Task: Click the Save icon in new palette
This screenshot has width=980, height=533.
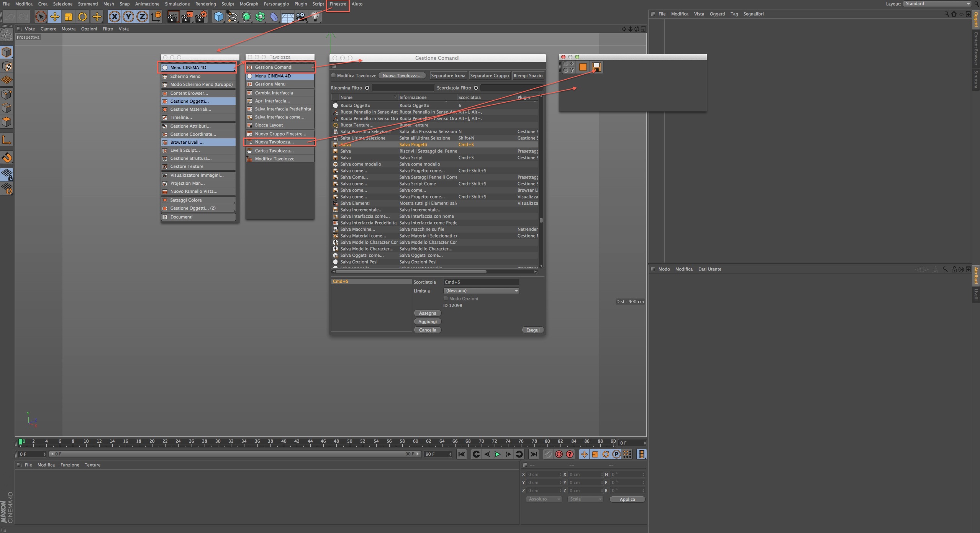Action: click(x=597, y=67)
